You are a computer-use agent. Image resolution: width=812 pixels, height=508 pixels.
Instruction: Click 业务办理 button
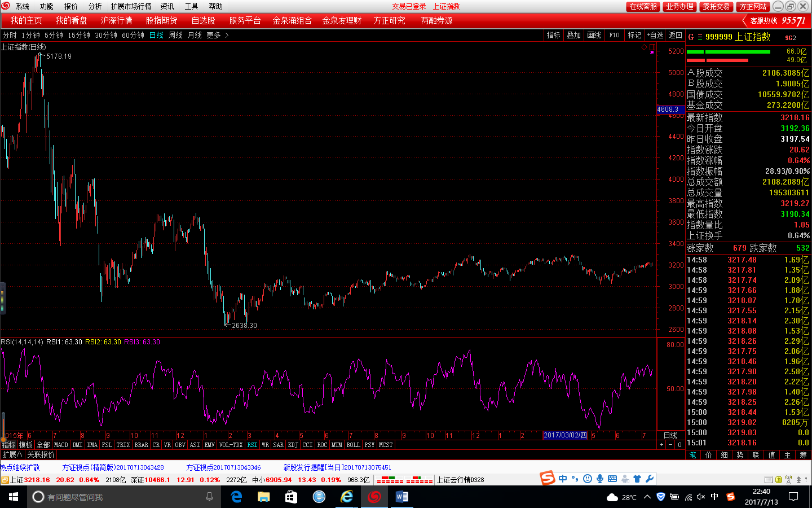(679, 6)
